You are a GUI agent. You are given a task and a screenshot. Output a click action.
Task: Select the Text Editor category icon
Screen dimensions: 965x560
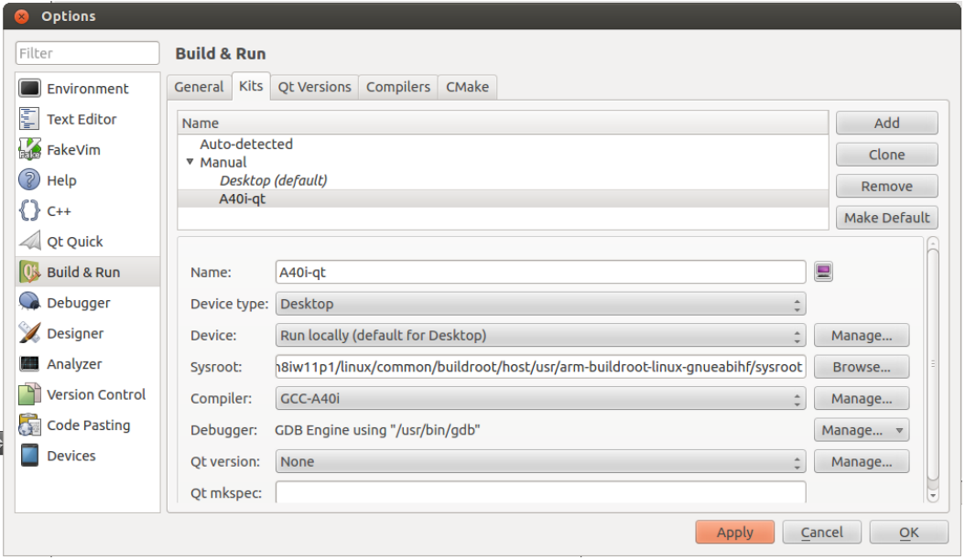click(x=30, y=119)
